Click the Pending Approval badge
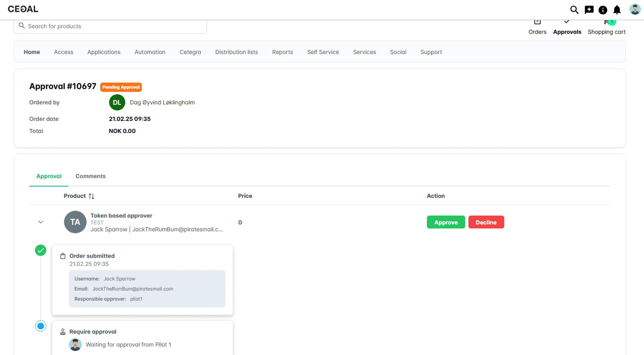This screenshot has width=644, height=355. (x=121, y=87)
